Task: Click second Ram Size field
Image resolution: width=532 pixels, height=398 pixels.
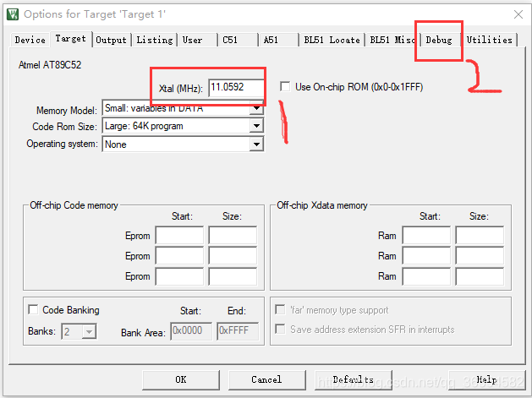Action: (x=480, y=255)
